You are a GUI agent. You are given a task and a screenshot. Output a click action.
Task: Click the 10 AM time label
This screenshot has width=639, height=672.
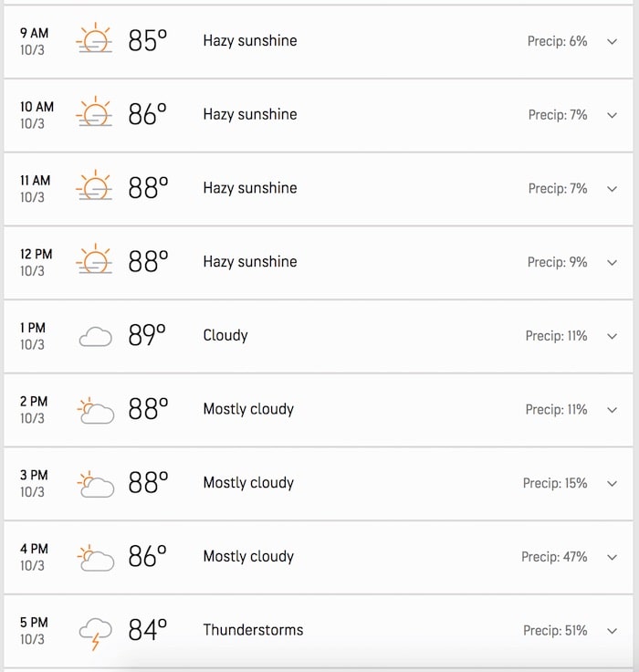coord(37,107)
